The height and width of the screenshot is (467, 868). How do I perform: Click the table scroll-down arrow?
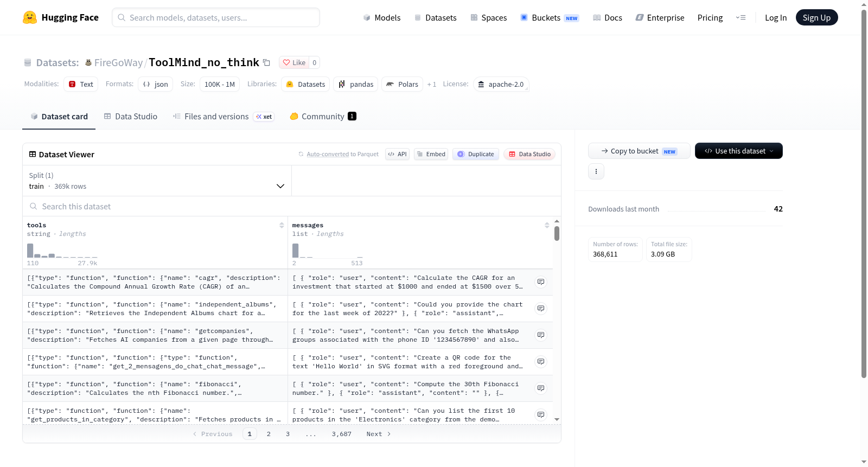coord(557,419)
